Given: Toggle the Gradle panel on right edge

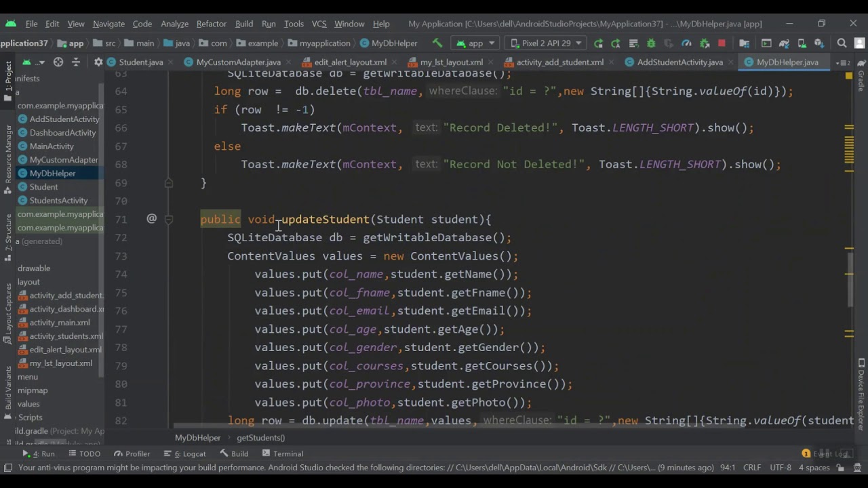Looking at the screenshot, I should pos(861,76).
